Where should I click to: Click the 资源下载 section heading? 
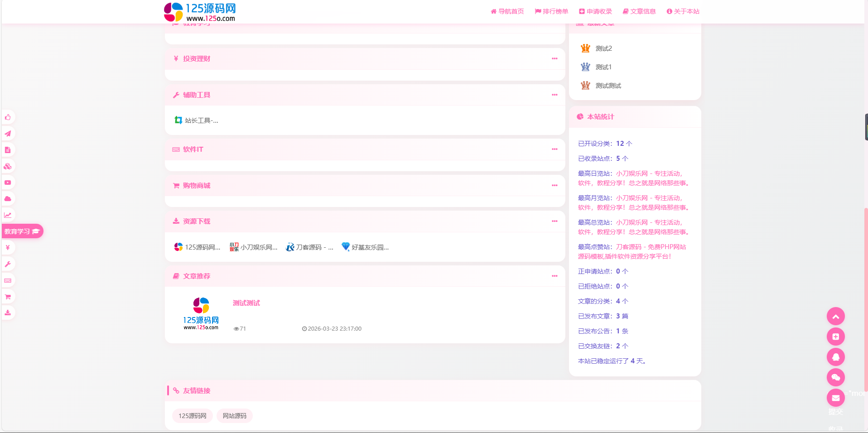(197, 221)
